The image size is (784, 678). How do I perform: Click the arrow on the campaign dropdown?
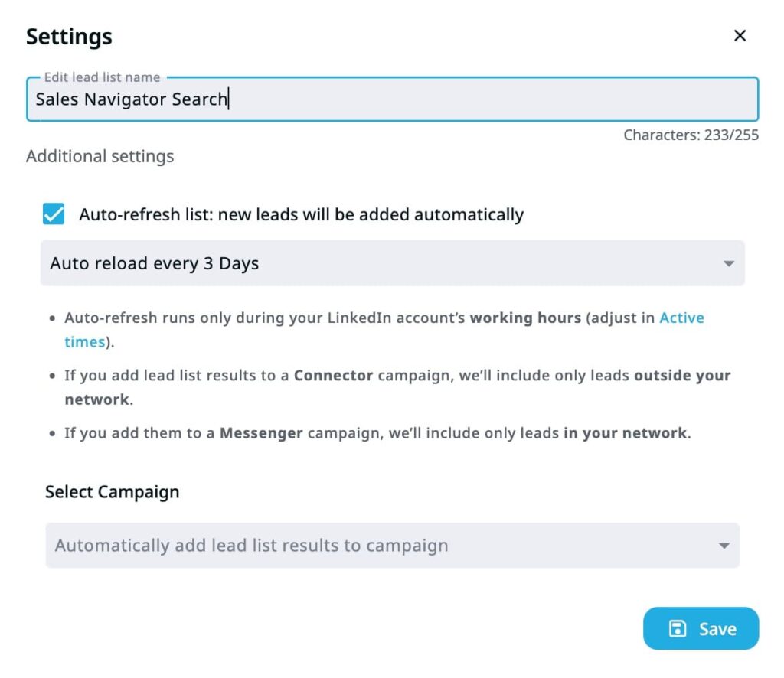(724, 546)
